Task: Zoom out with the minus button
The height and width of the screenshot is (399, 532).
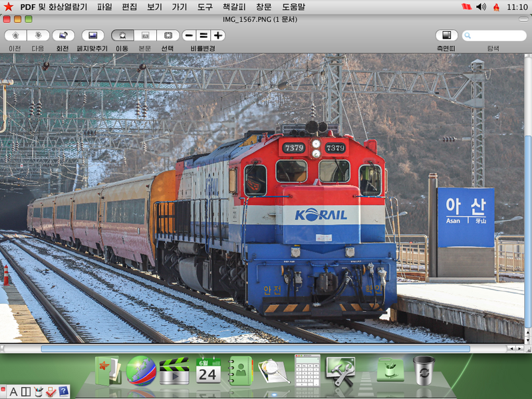Action: 190,35
